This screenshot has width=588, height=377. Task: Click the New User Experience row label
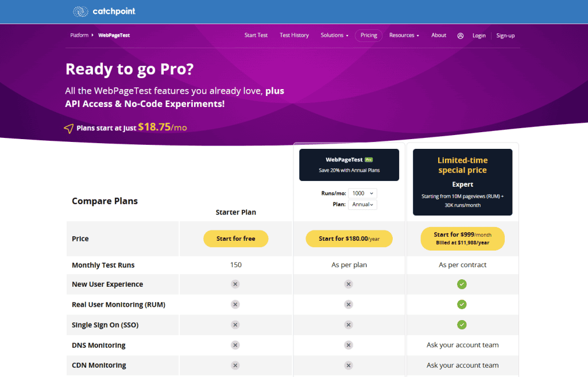107,284
